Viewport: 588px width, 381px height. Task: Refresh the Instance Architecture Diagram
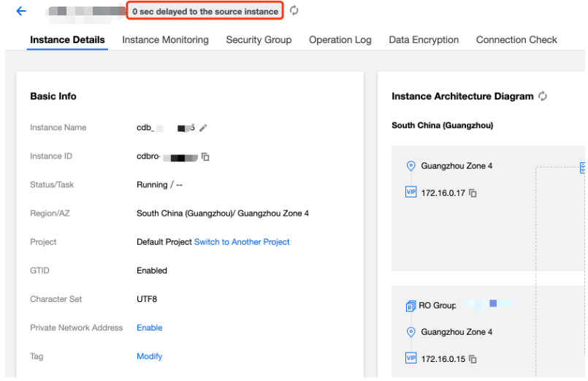543,97
